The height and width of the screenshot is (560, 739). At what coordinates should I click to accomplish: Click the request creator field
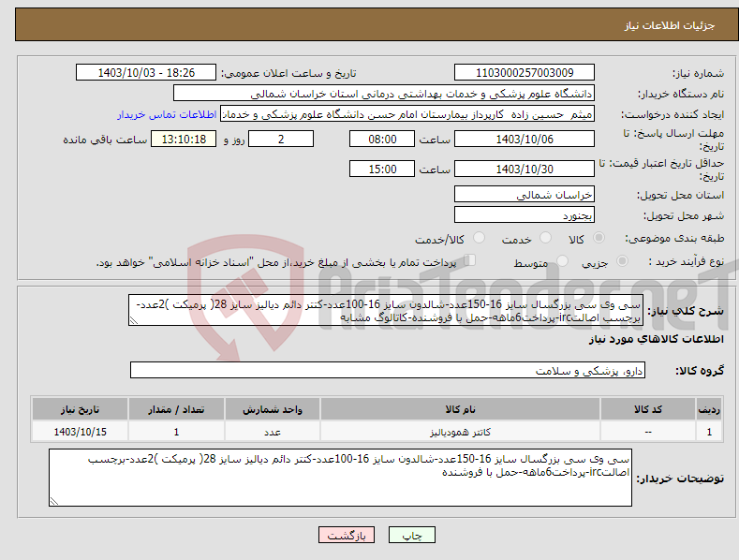pyautogui.click(x=407, y=114)
